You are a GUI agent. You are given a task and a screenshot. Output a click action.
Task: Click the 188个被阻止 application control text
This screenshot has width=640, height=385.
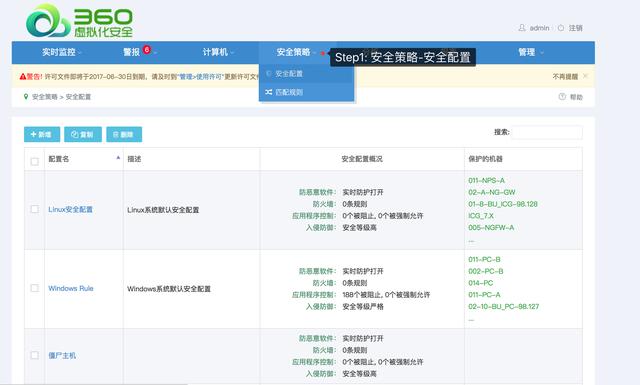(362, 295)
